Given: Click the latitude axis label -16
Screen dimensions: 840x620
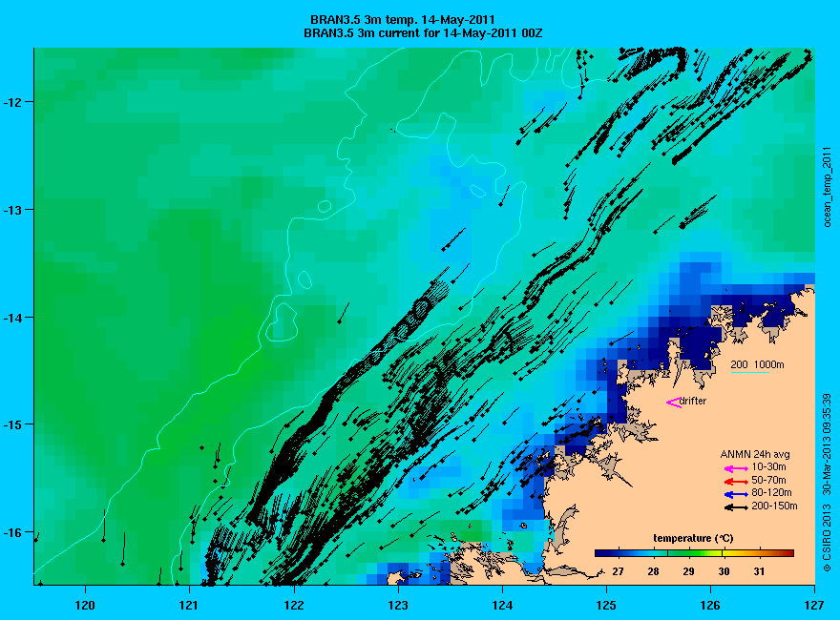Looking at the screenshot, I should (10, 533).
